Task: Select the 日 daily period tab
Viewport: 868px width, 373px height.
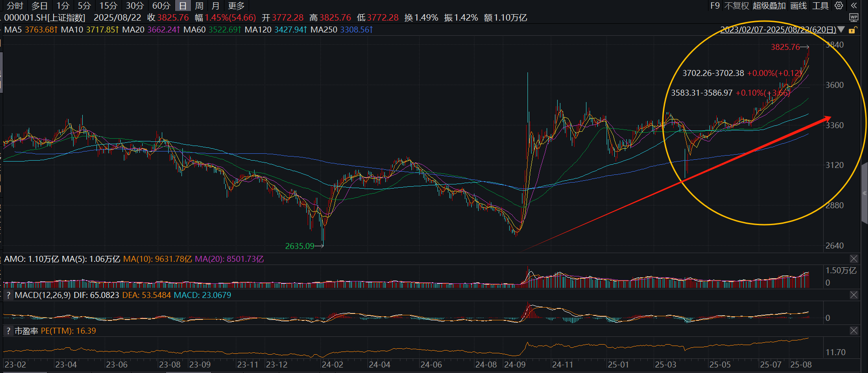Action: 183,5
